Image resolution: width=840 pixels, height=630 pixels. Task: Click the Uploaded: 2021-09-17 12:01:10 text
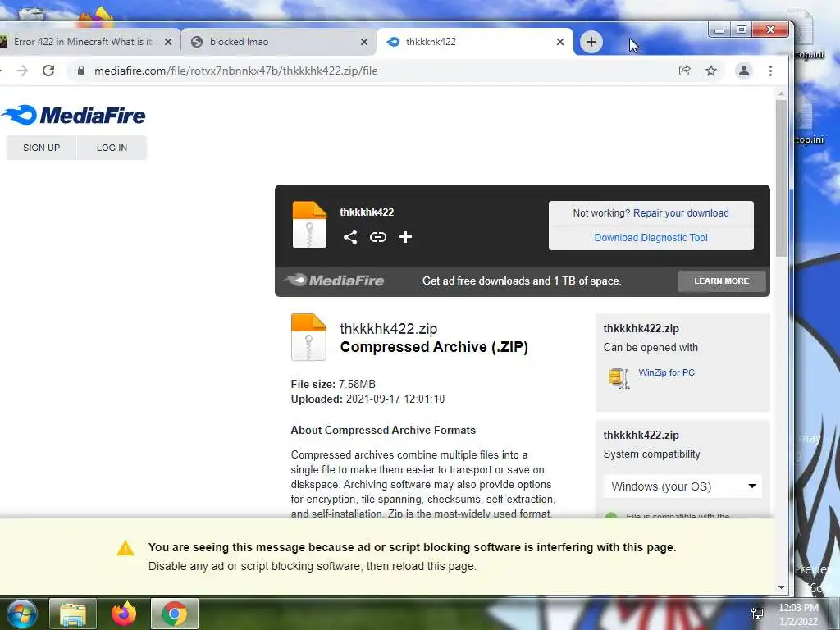click(367, 399)
